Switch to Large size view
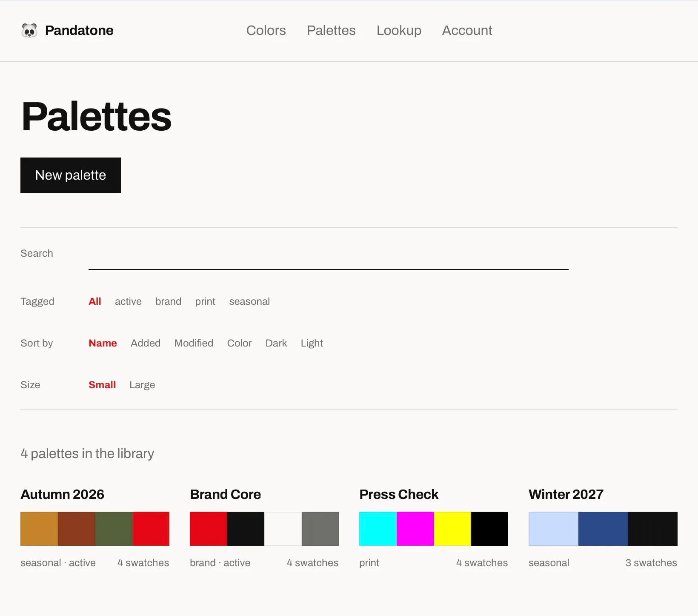 (x=142, y=385)
